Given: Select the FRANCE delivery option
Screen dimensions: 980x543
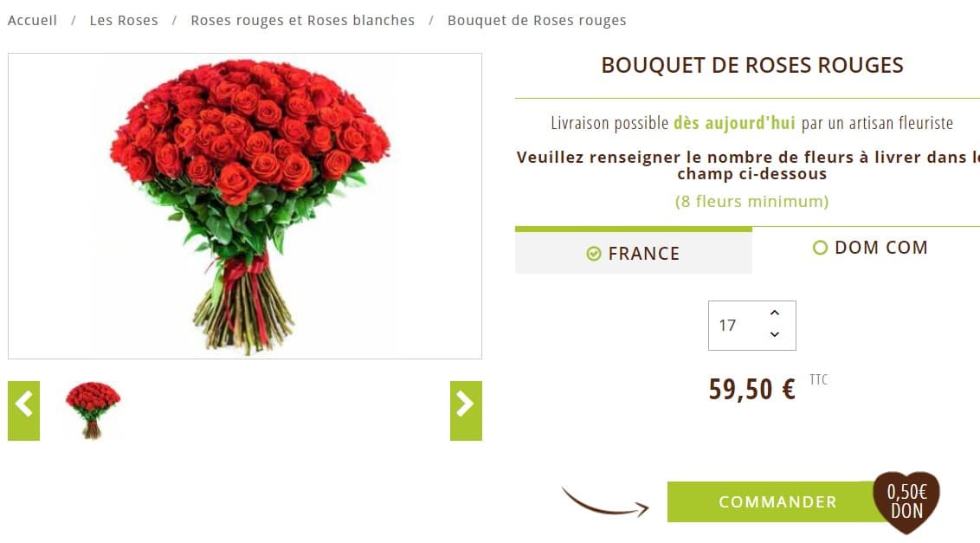Looking at the screenshot, I should (633, 253).
